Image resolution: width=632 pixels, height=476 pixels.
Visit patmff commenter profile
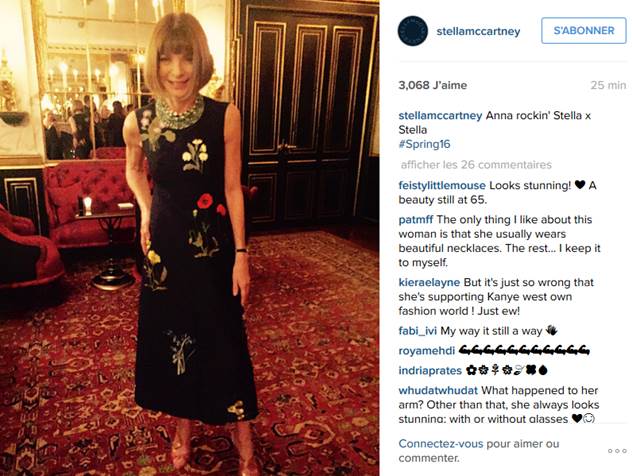pyautogui.click(x=416, y=220)
